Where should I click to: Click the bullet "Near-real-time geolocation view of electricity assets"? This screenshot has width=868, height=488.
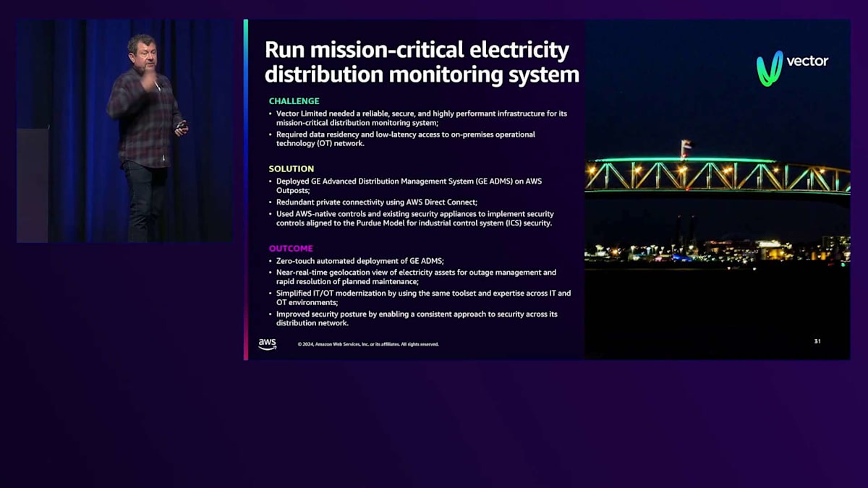pyautogui.click(x=413, y=277)
